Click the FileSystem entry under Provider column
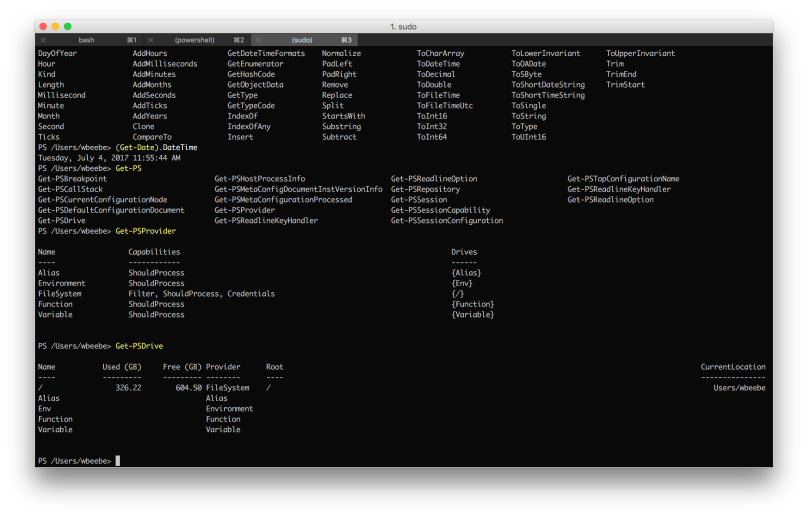 click(x=227, y=388)
